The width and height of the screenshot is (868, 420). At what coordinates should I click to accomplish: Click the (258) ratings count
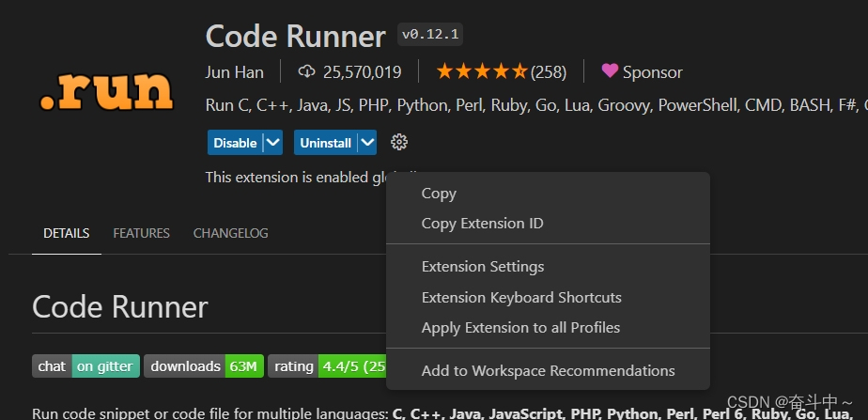[549, 72]
